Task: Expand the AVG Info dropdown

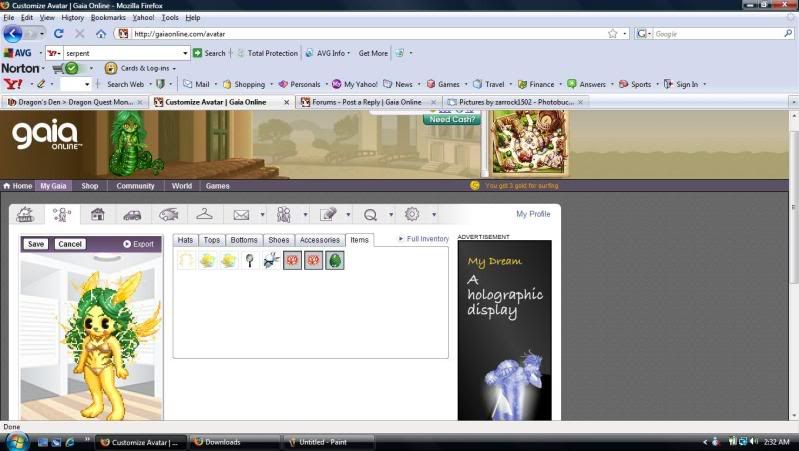Action: coord(349,53)
